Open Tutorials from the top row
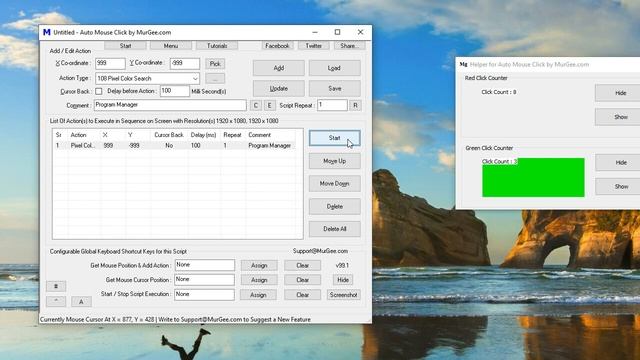 coord(217,46)
